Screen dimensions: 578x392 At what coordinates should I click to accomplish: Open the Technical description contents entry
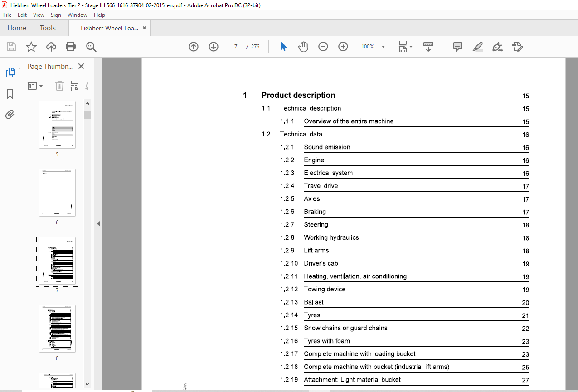pos(311,108)
